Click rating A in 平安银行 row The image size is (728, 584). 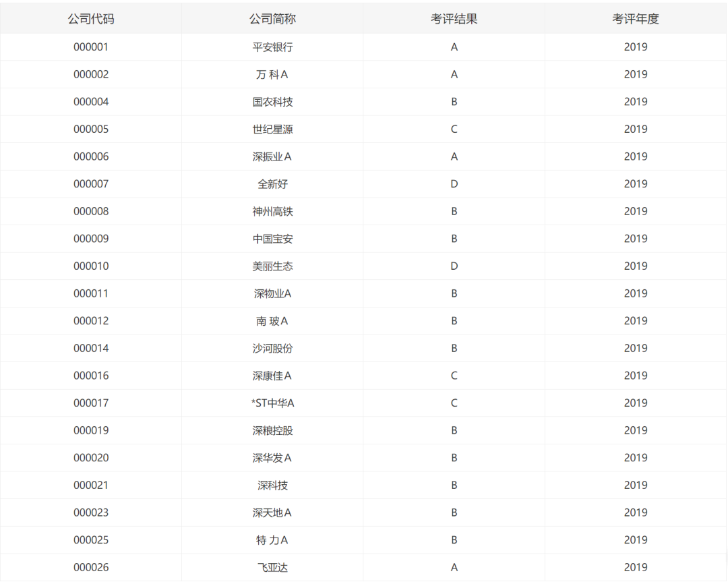pyautogui.click(x=454, y=47)
